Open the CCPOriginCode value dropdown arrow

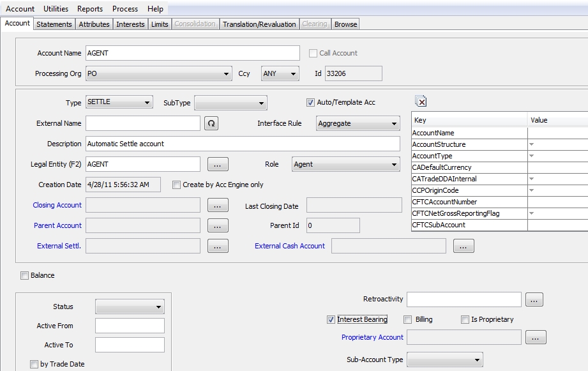pyautogui.click(x=531, y=190)
